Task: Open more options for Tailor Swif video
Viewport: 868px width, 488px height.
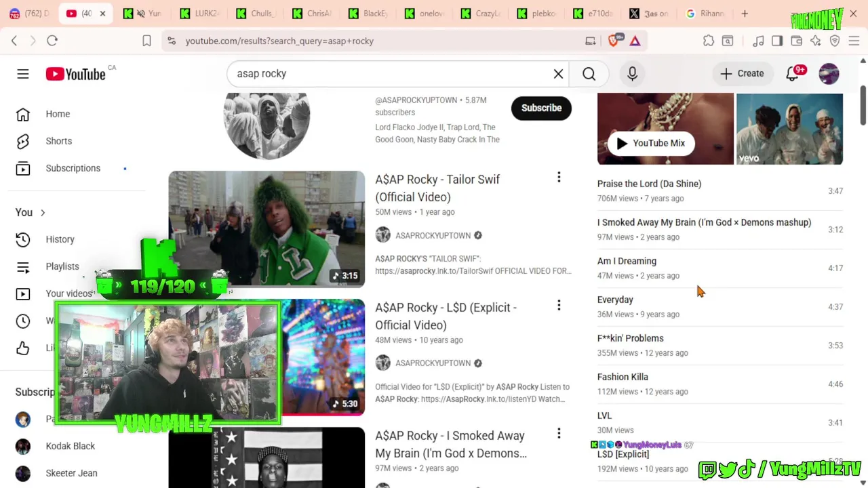Action: tap(559, 178)
